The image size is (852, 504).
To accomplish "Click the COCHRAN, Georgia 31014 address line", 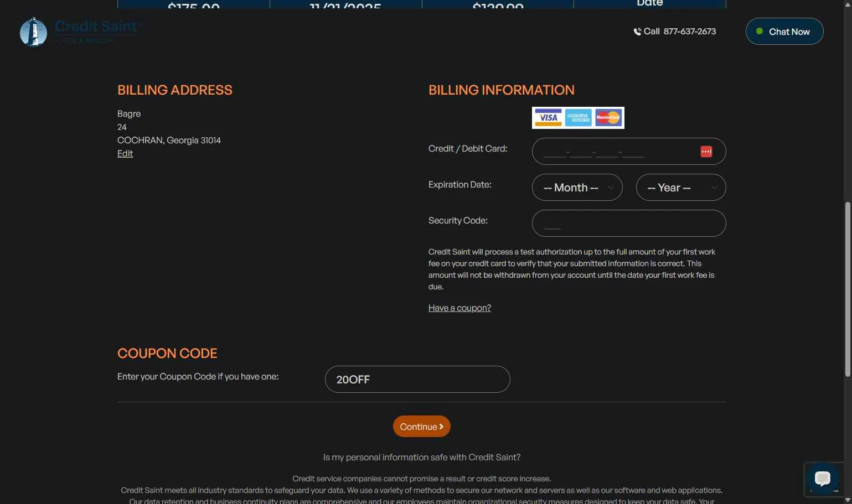I will pos(169,141).
